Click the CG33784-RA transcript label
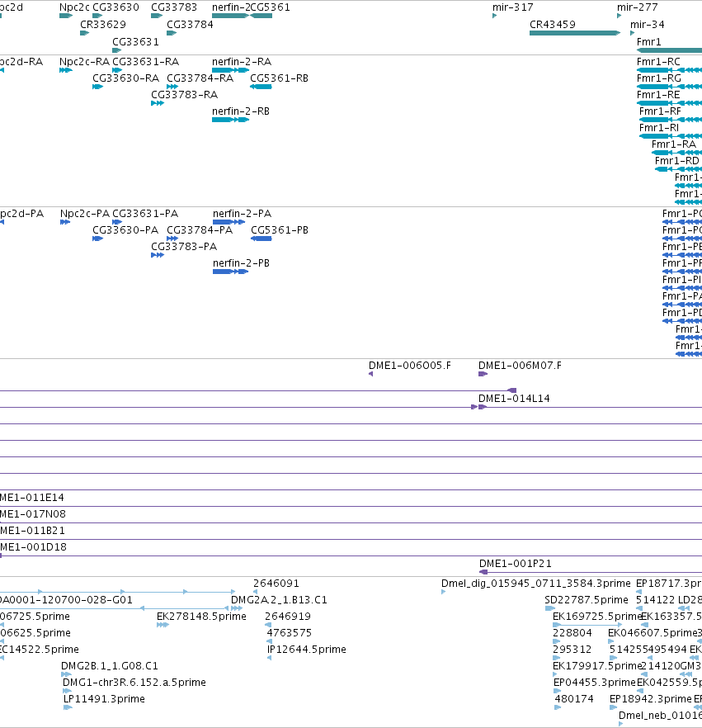The image size is (702, 728). coord(200,78)
